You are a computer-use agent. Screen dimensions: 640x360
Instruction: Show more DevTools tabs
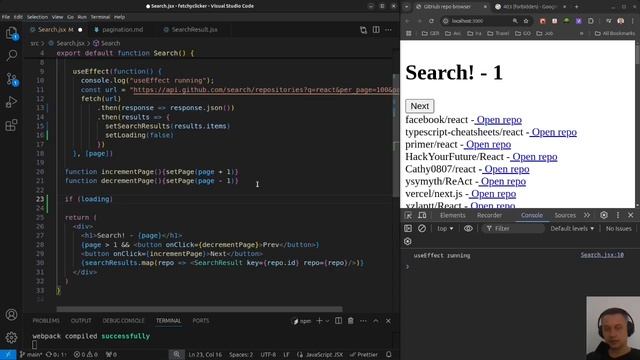(x=587, y=215)
